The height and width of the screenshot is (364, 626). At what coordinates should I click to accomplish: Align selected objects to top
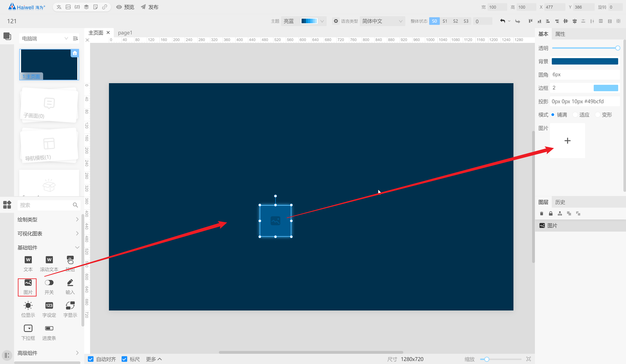[x=531, y=21]
